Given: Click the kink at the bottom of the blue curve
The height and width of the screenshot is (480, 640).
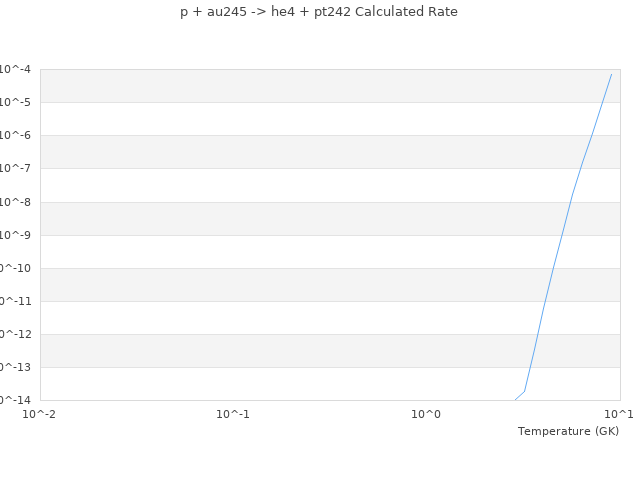Looking at the screenshot, I should point(525,391).
